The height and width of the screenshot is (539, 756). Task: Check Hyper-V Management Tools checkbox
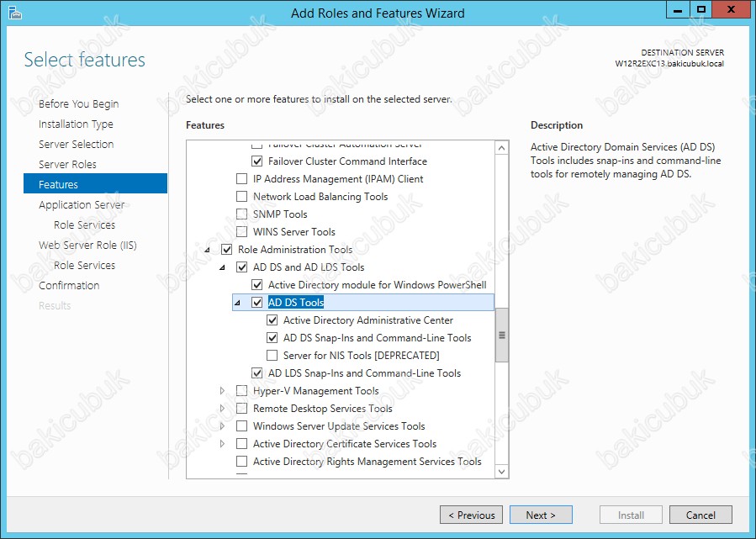point(241,390)
